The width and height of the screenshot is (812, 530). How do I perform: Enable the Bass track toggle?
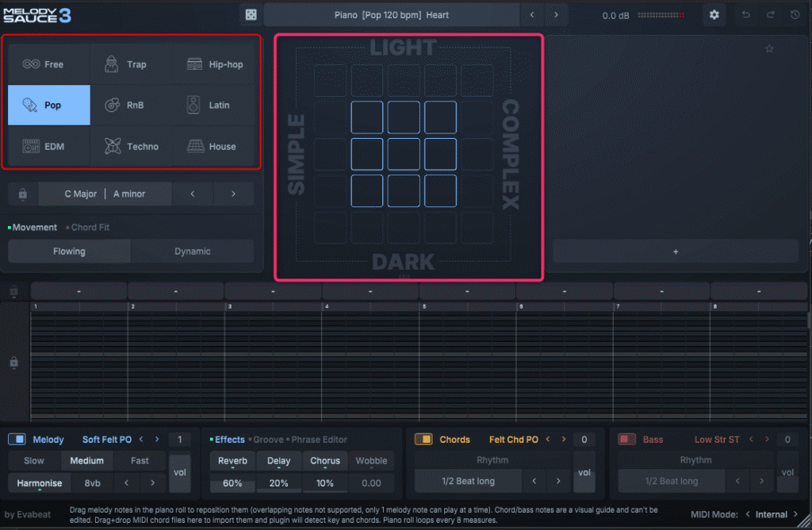pos(627,440)
